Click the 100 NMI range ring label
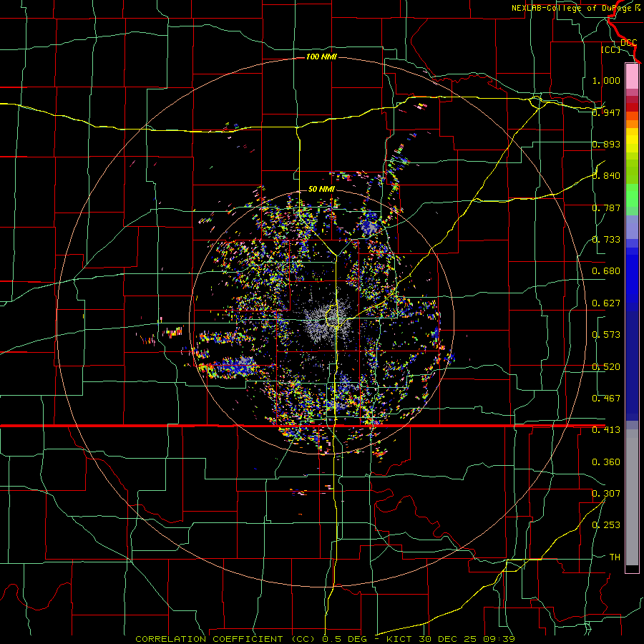 [321, 57]
